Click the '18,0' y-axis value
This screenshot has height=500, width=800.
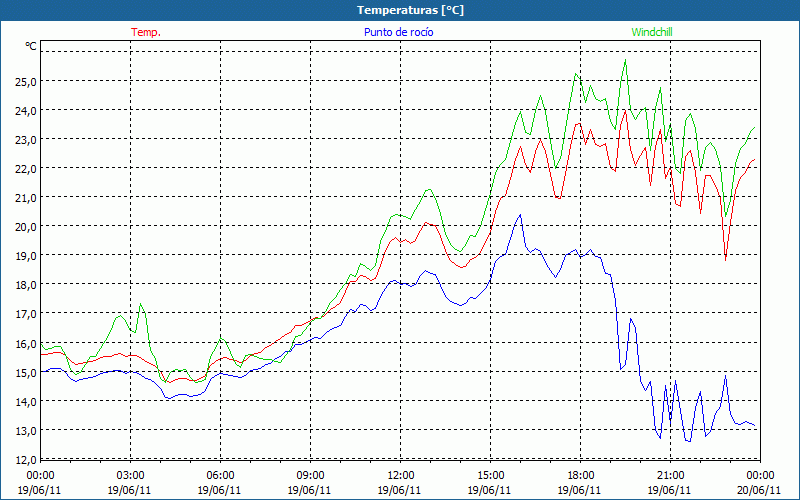[24, 285]
